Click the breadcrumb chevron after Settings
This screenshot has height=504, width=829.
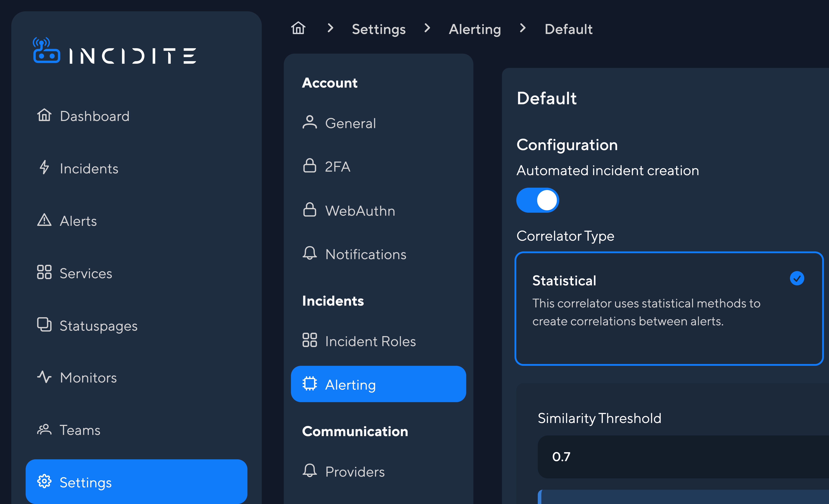tap(427, 28)
